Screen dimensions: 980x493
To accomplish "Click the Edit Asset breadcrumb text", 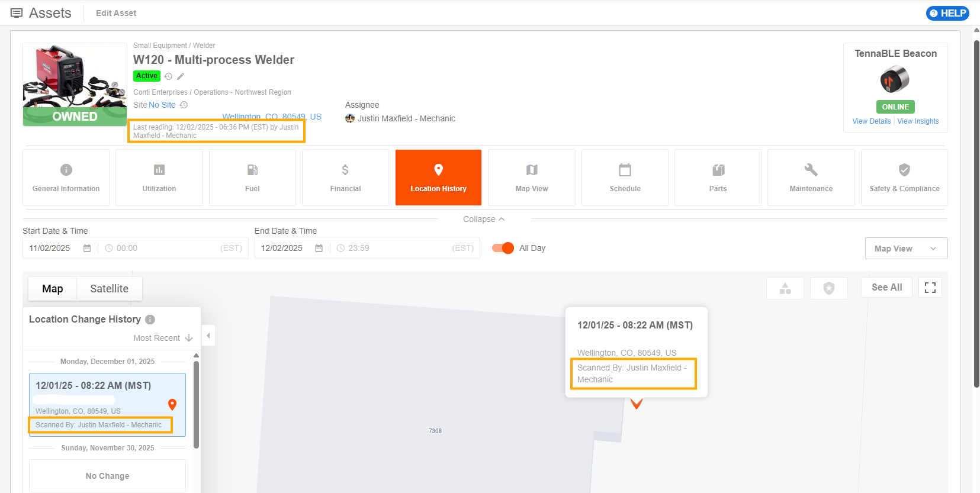I will tap(116, 13).
